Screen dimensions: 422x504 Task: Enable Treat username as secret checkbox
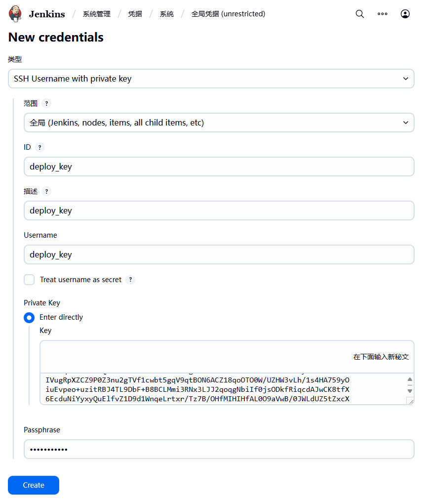tap(30, 280)
